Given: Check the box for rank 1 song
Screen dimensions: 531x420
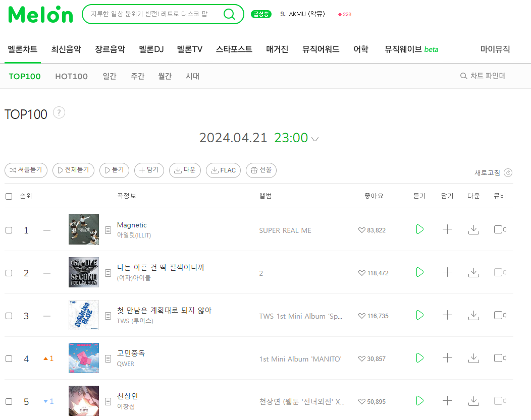Looking at the screenshot, I should (9, 230).
